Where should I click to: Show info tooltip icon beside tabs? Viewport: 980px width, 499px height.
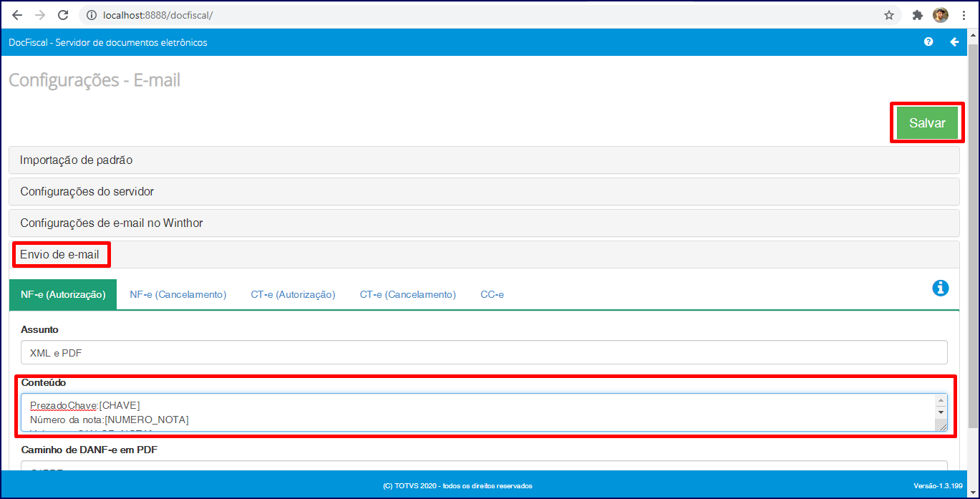(941, 288)
